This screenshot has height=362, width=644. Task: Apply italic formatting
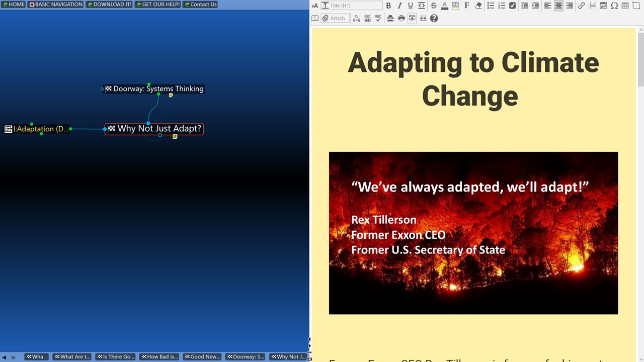coord(399,6)
